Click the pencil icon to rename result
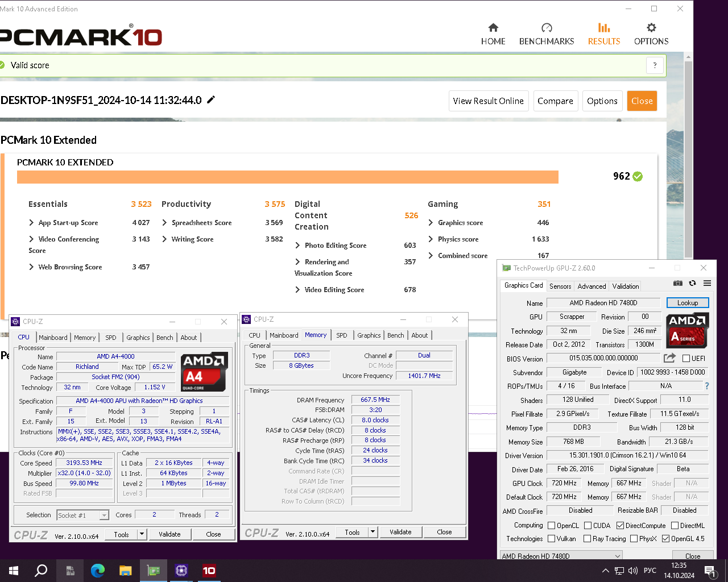This screenshot has width=728, height=582. pyautogui.click(x=211, y=100)
